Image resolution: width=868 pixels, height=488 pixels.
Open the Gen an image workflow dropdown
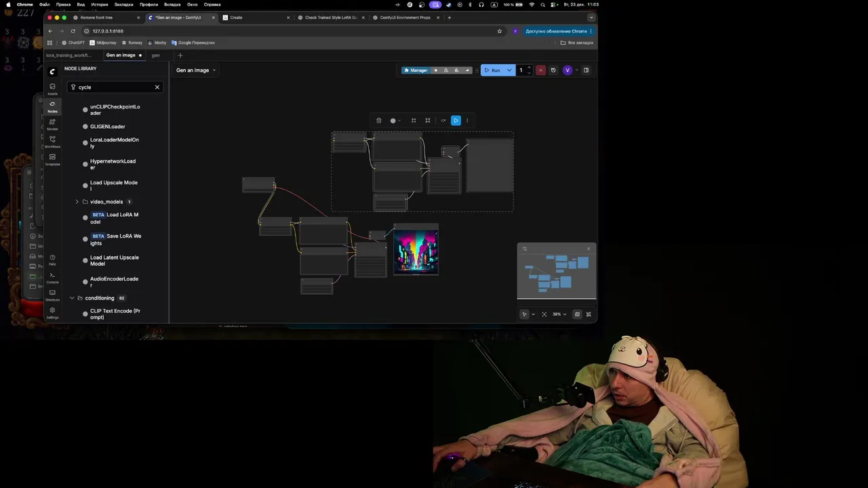196,70
